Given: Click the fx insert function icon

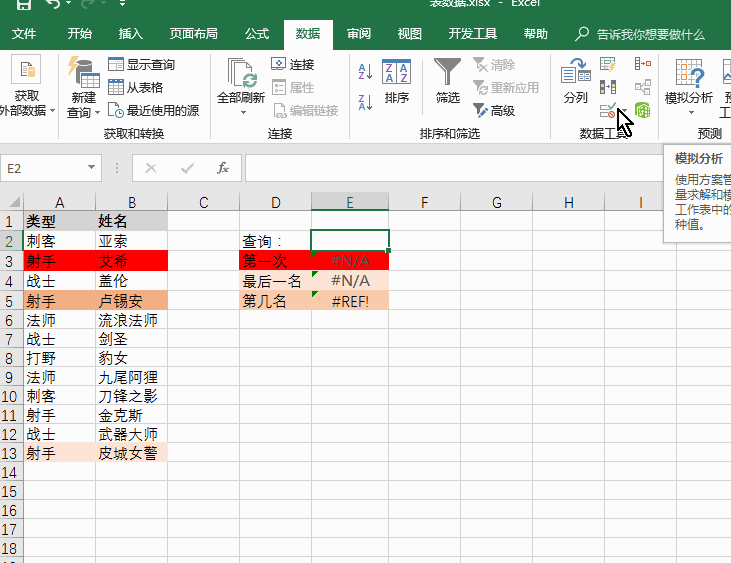Looking at the screenshot, I should pyautogui.click(x=223, y=168).
